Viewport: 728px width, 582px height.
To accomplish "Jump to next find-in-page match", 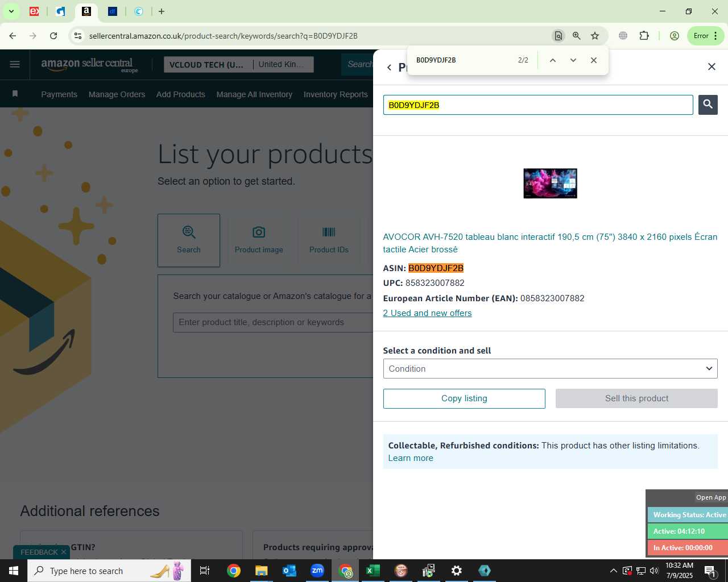I will click(573, 60).
